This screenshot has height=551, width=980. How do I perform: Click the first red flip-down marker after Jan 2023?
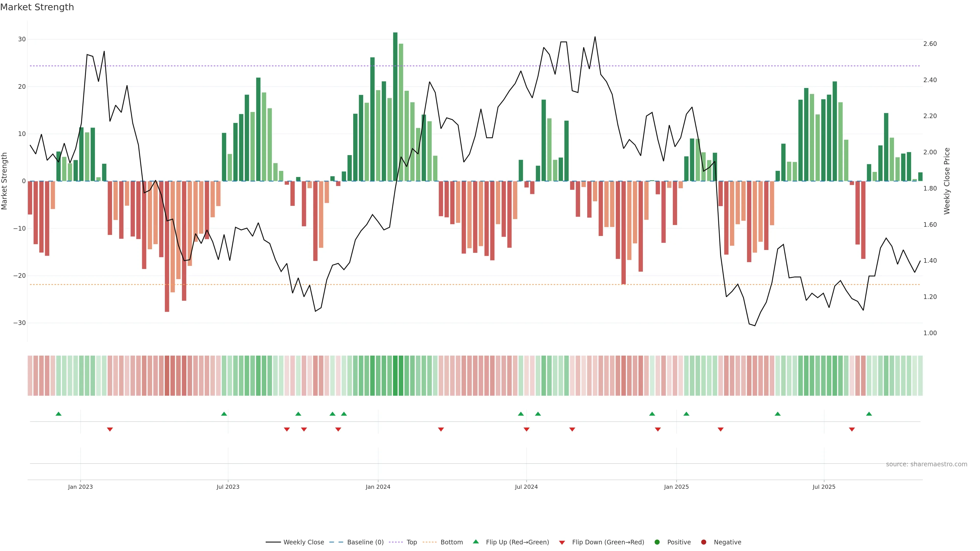pos(110,429)
